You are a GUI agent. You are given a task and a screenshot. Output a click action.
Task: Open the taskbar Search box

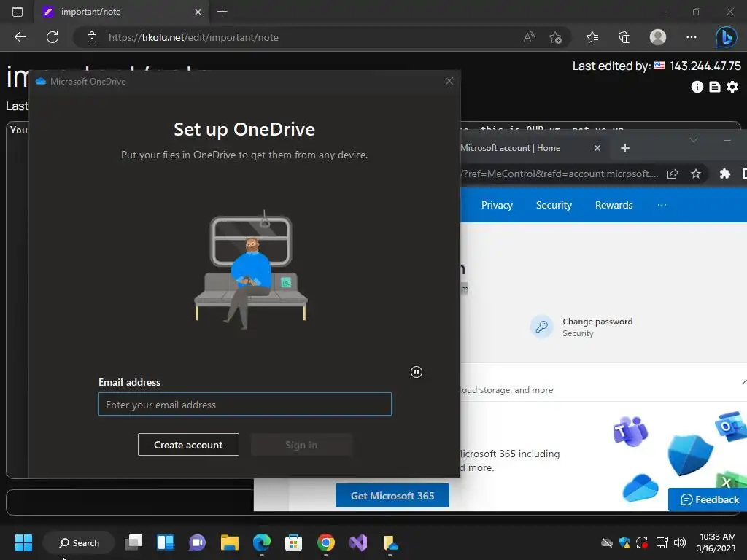79,542
